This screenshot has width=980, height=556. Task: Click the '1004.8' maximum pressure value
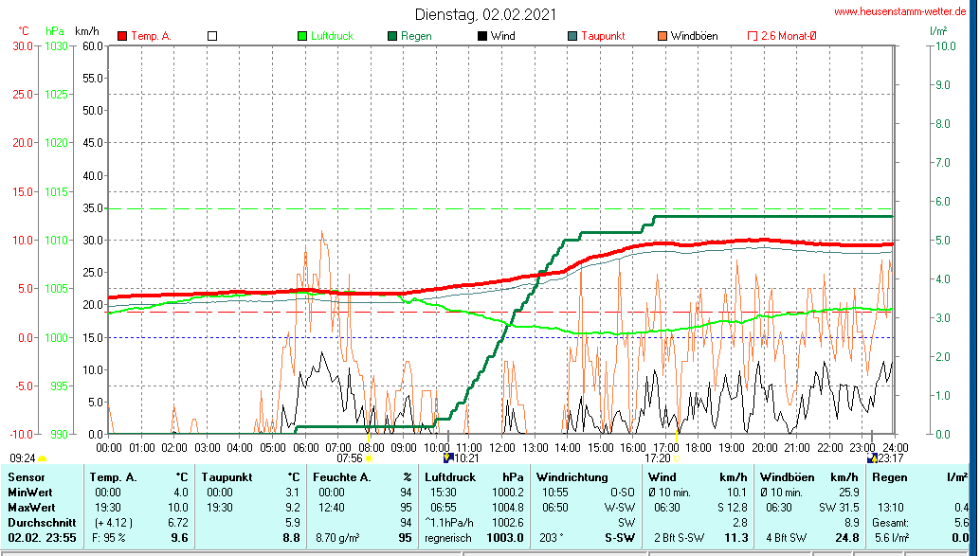507,508
